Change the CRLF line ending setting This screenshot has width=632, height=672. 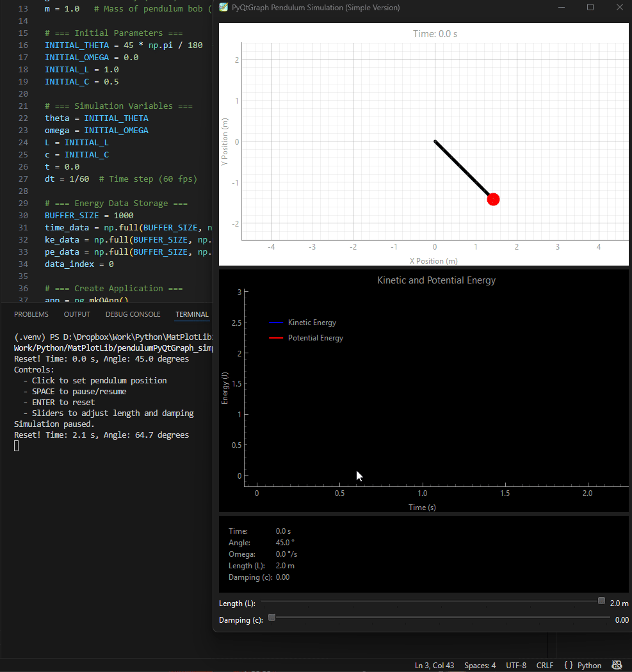[545, 665]
